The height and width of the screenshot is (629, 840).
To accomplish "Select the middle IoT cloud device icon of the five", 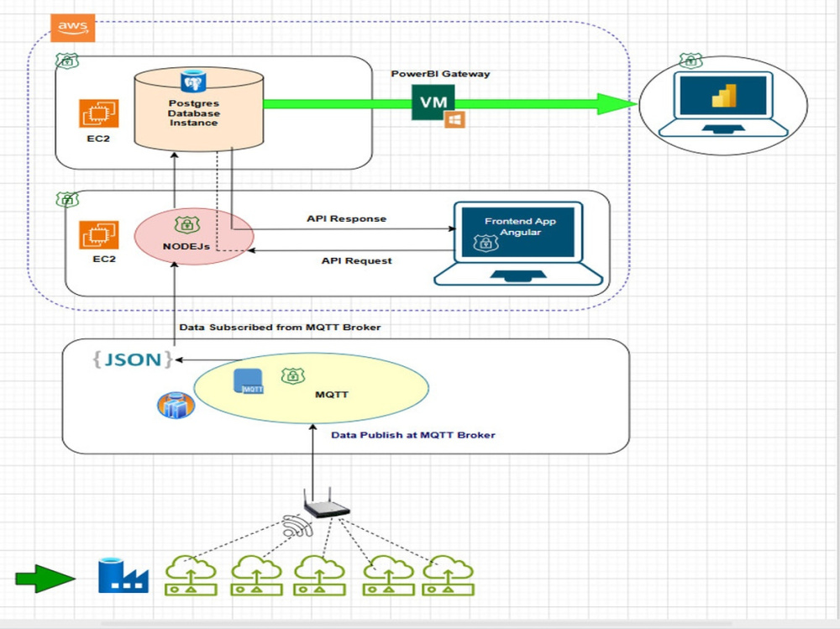I will click(320, 576).
